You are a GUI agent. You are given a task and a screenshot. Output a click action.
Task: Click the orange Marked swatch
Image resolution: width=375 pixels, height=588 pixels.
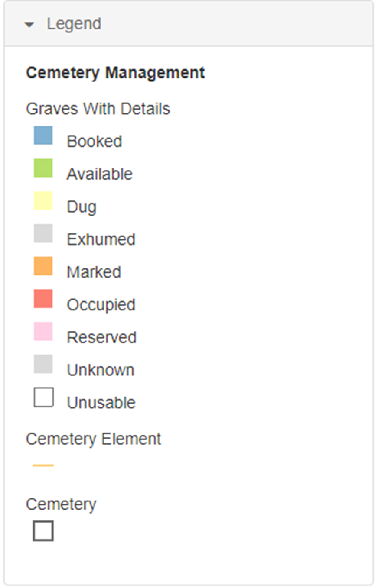pos(43,266)
